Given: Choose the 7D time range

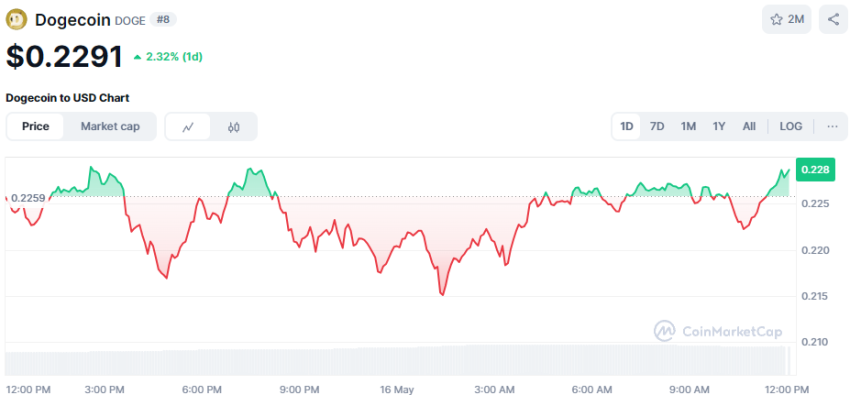Looking at the screenshot, I should point(657,126).
